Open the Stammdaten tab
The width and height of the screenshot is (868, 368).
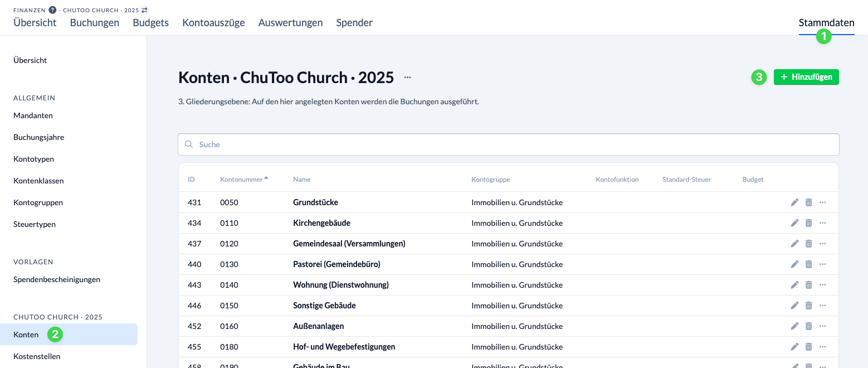[826, 23]
